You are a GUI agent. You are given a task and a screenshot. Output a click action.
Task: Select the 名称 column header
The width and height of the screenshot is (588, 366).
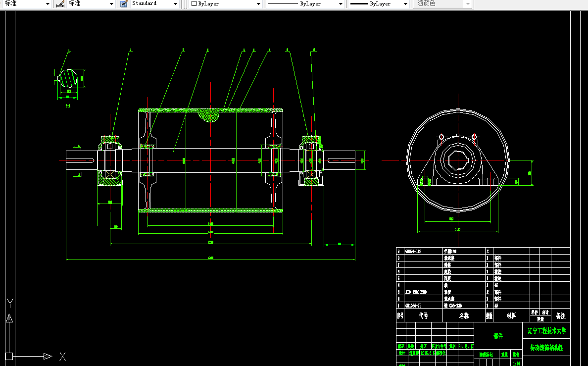(x=464, y=315)
